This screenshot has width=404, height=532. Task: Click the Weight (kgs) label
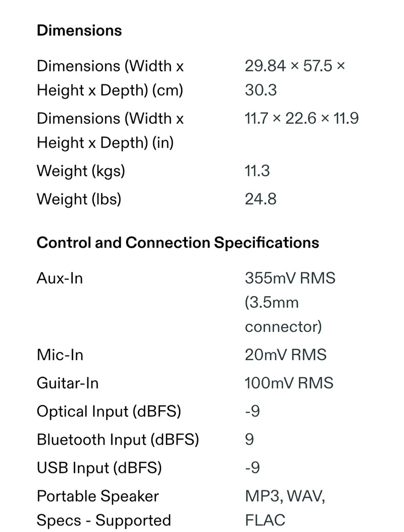[81, 171]
